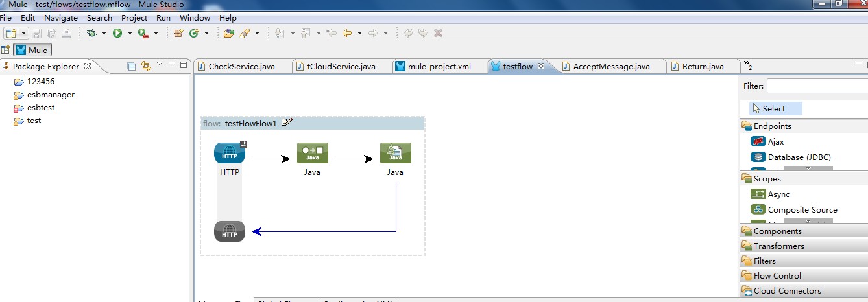Switch to CheckService.java tab
Screen dimensions: 868x302
pyautogui.click(x=241, y=66)
